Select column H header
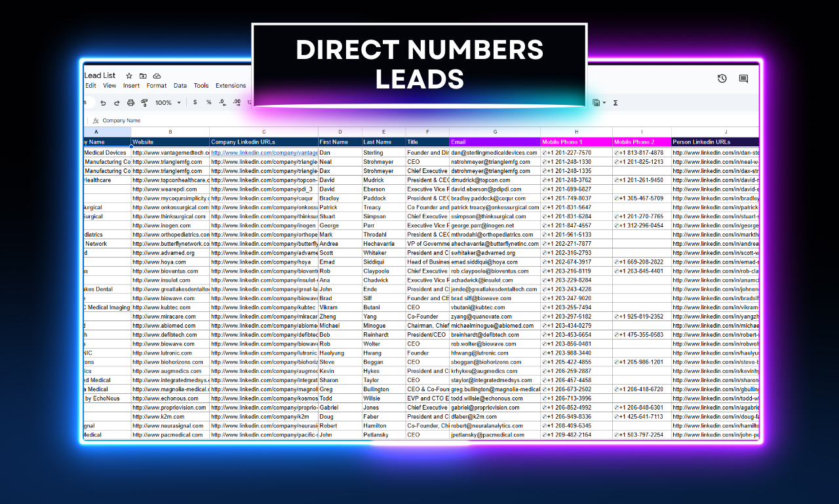 (576, 132)
